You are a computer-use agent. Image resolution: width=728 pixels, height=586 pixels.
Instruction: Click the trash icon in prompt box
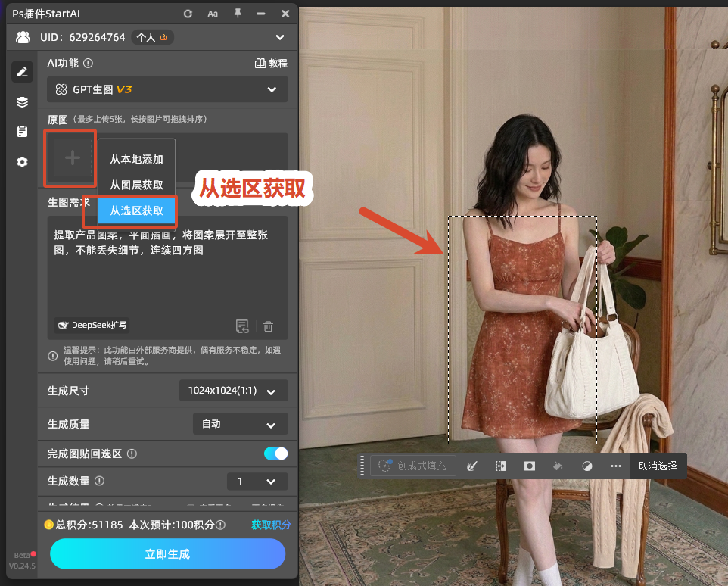pyautogui.click(x=268, y=326)
